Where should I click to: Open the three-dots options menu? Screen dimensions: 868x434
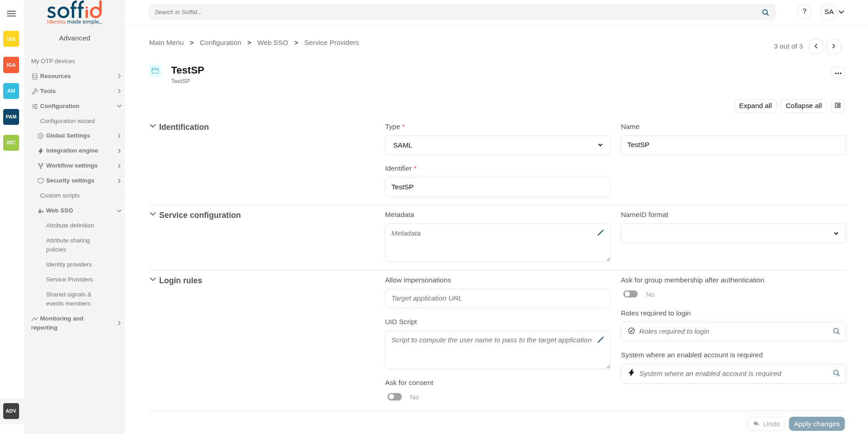[838, 73]
